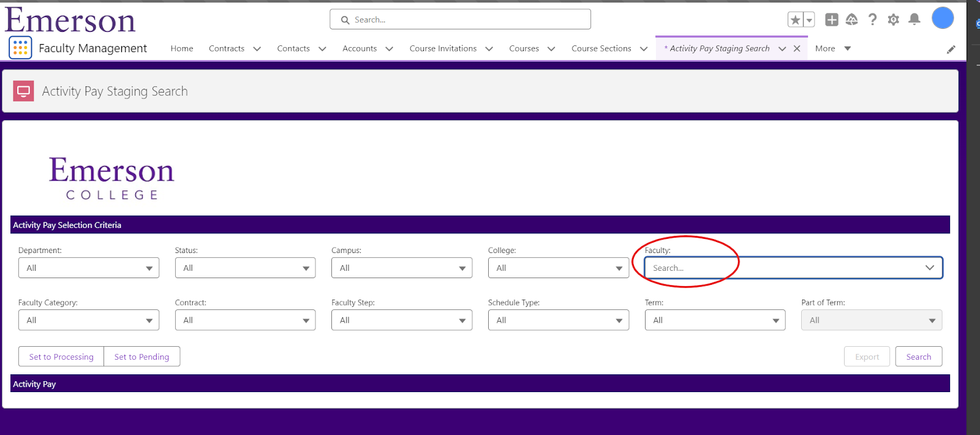Screen dimensions: 980x435
Task: Expand the Courses tab chevron
Action: tap(551, 49)
